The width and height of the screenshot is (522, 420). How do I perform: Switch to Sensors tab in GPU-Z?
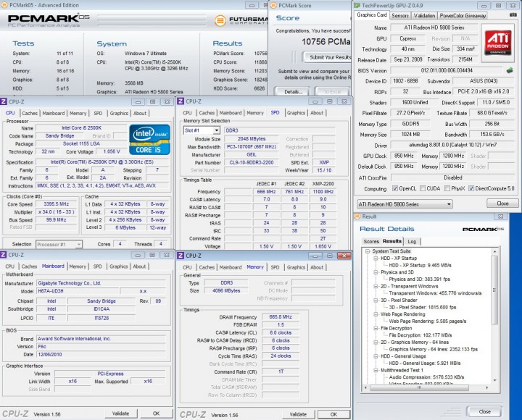(400, 16)
